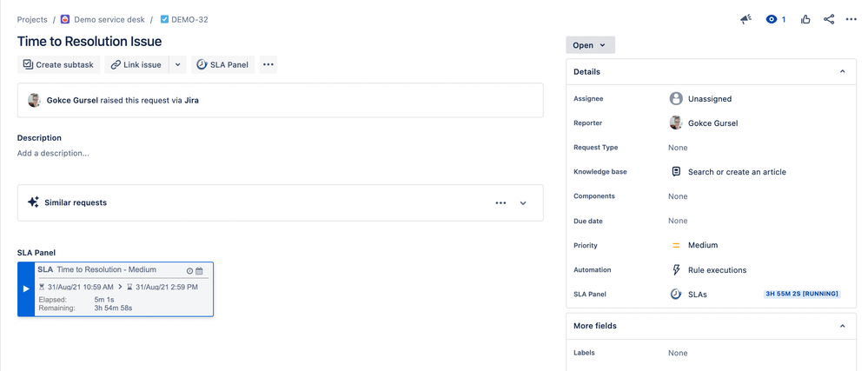This screenshot has height=371, width=868.
Task: Edit Due date value None
Action: (x=678, y=221)
